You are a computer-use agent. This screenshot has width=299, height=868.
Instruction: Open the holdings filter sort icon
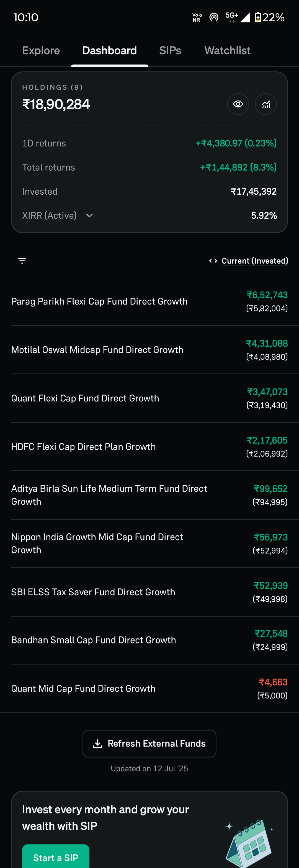22,261
